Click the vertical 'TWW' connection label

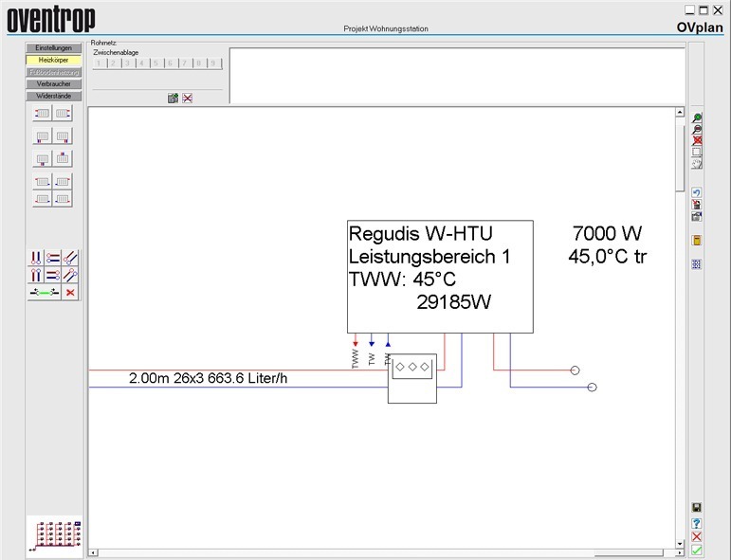(x=356, y=359)
